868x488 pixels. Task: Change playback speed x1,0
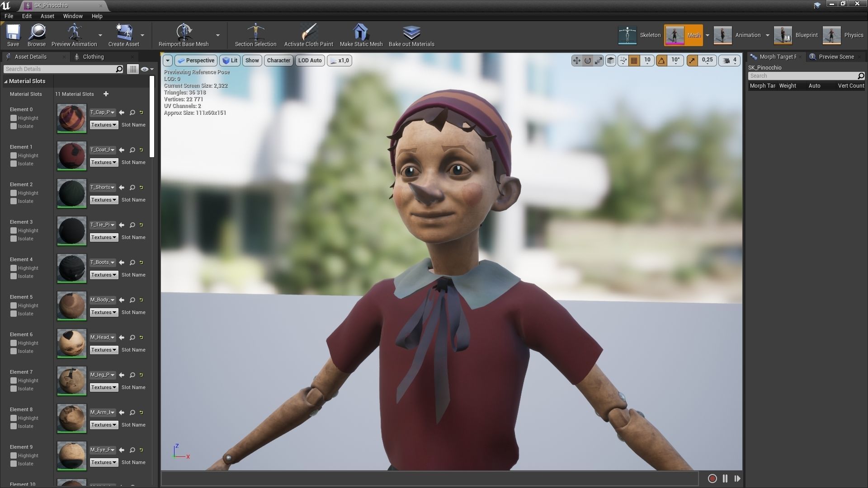[340, 61]
